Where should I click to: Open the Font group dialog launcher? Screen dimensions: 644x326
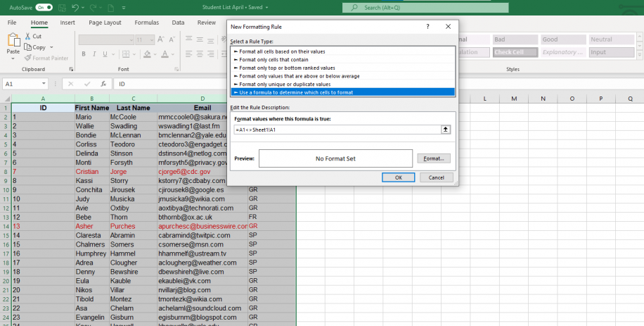[x=176, y=70]
